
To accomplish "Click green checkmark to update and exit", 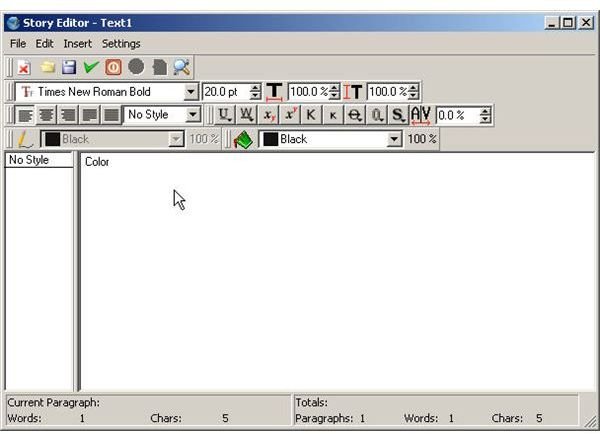I will point(91,67).
